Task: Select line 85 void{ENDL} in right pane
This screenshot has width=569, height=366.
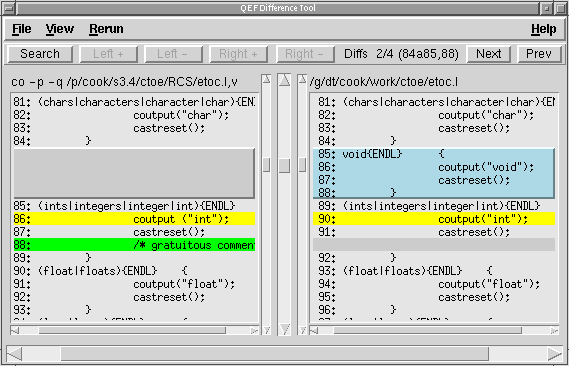Action: pyautogui.click(x=434, y=154)
